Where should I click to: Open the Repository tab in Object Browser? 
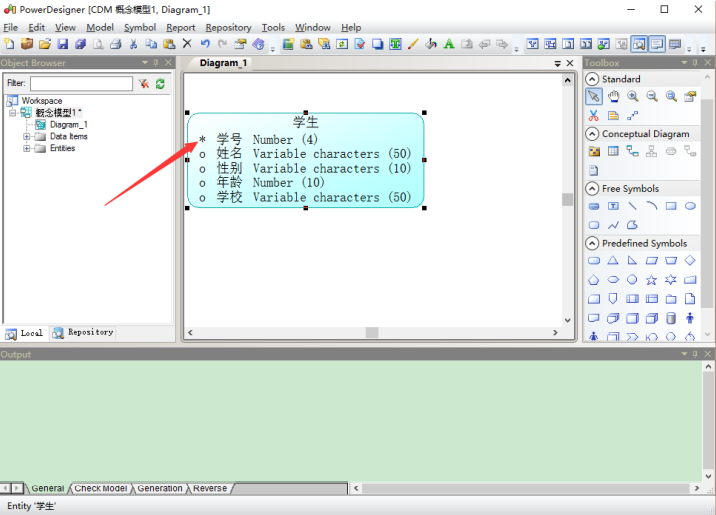click(84, 332)
